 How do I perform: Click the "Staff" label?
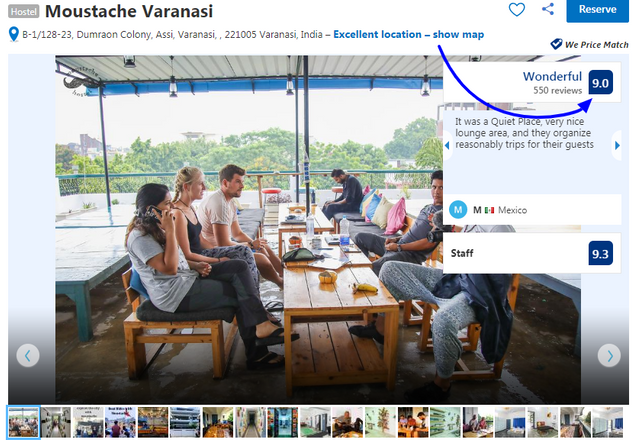tap(462, 253)
